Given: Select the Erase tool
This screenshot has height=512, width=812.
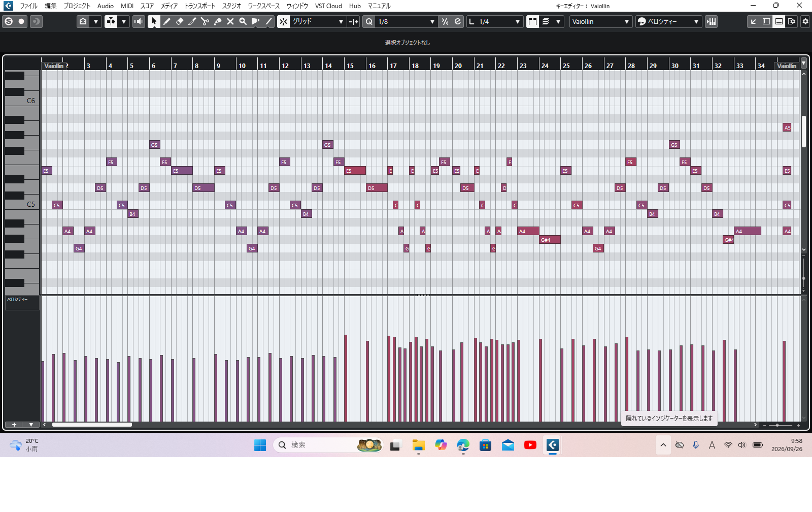Looking at the screenshot, I should pos(180,21).
